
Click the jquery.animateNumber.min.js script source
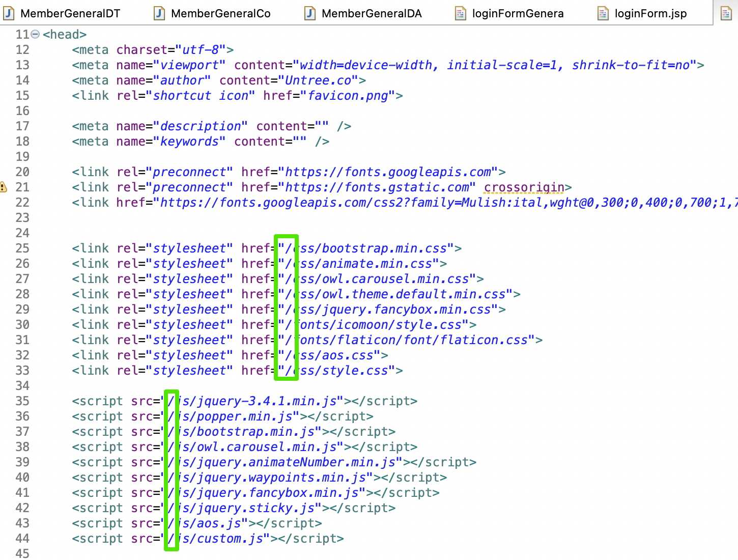281,462
